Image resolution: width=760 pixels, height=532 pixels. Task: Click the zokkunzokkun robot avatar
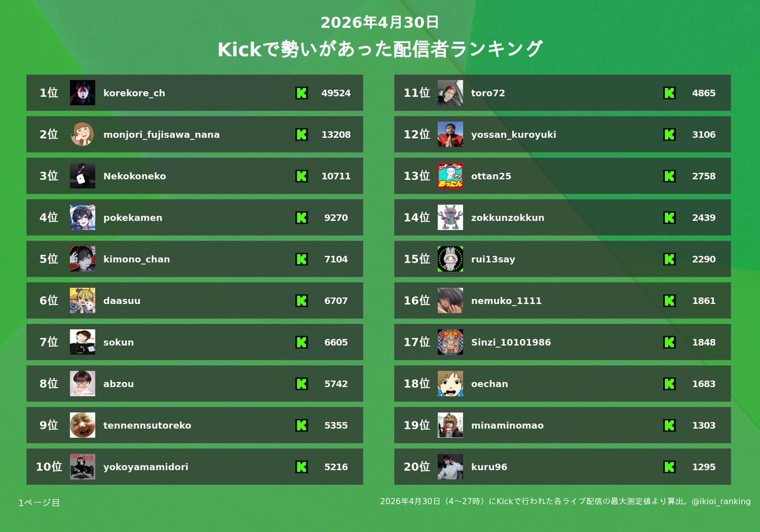[x=450, y=218]
